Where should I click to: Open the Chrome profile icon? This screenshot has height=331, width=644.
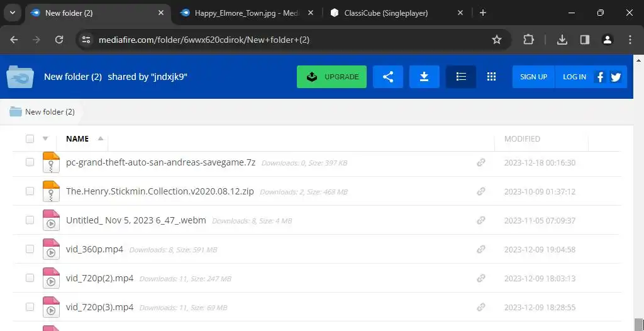[607, 40]
